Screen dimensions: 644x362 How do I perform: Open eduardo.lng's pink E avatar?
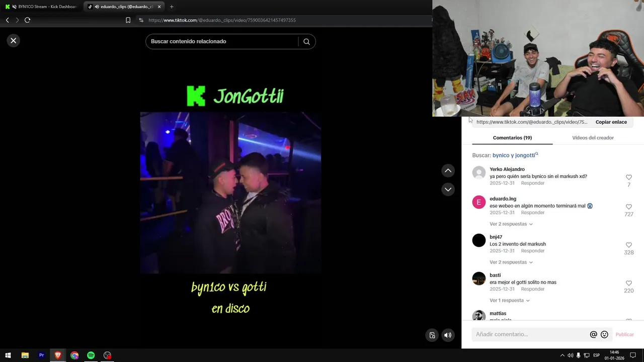point(479,202)
